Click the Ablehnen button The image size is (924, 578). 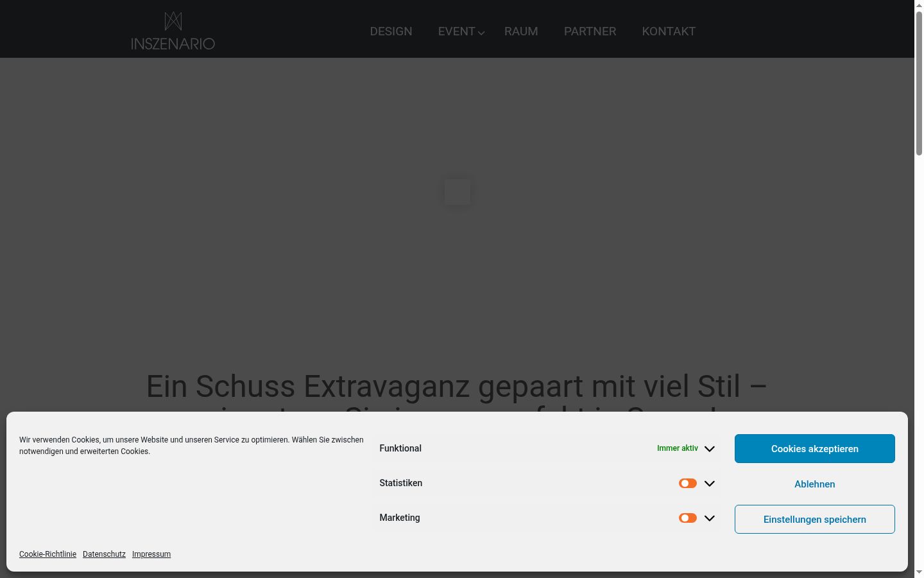[x=814, y=484]
